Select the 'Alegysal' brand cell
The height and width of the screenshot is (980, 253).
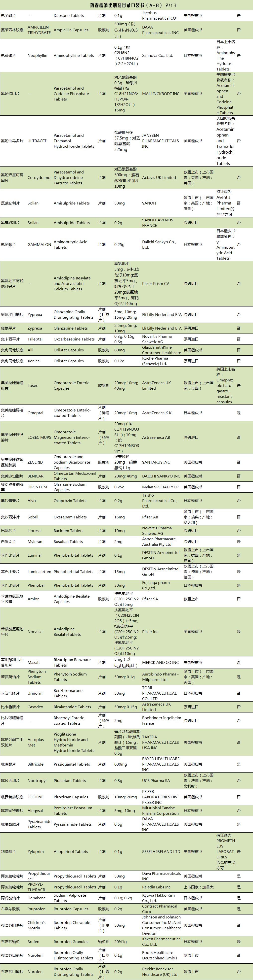point(35,811)
